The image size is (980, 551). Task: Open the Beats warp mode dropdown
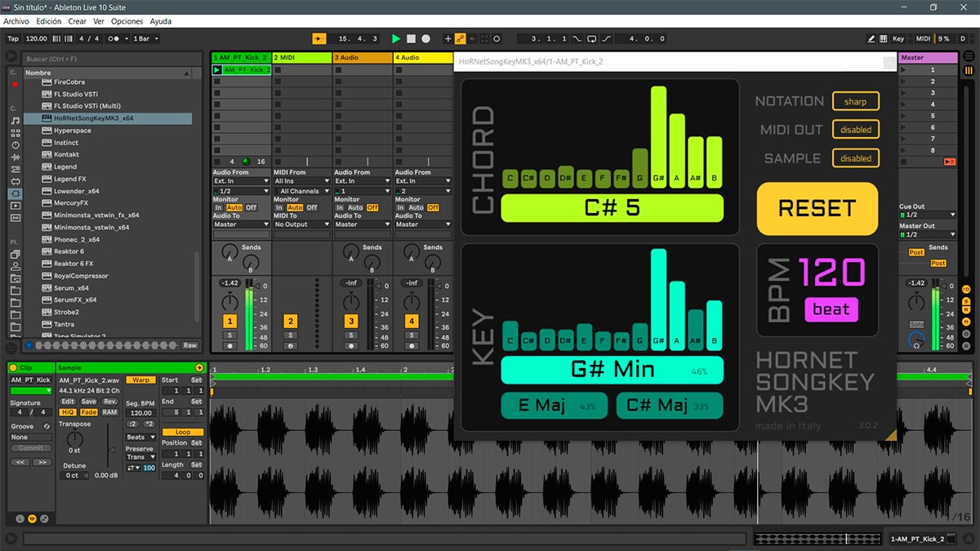point(140,438)
